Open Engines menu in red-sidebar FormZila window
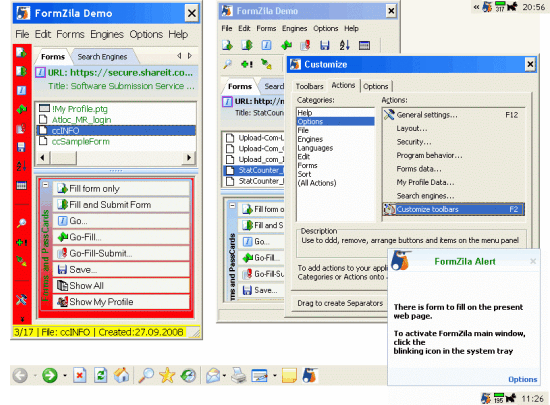This screenshot has width=550, height=405. (107, 34)
